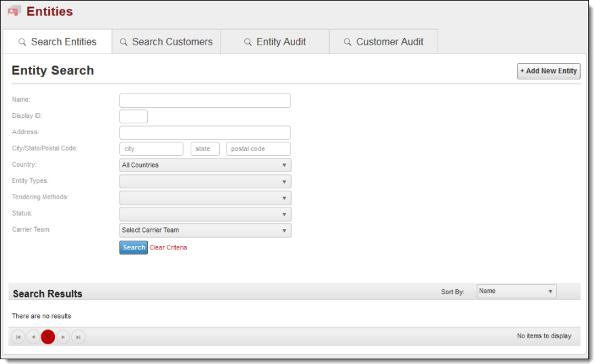Click the blue Search button
595x364 pixels.
click(134, 247)
